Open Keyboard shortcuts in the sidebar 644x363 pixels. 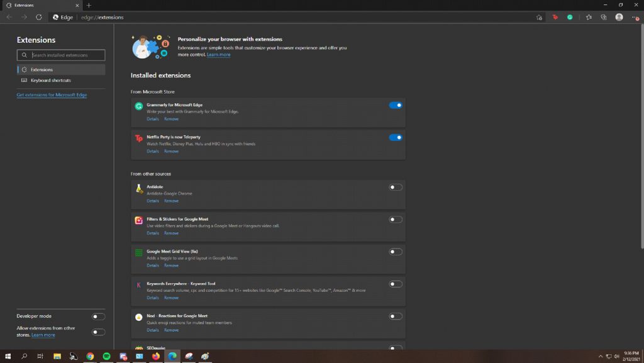click(61, 80)
